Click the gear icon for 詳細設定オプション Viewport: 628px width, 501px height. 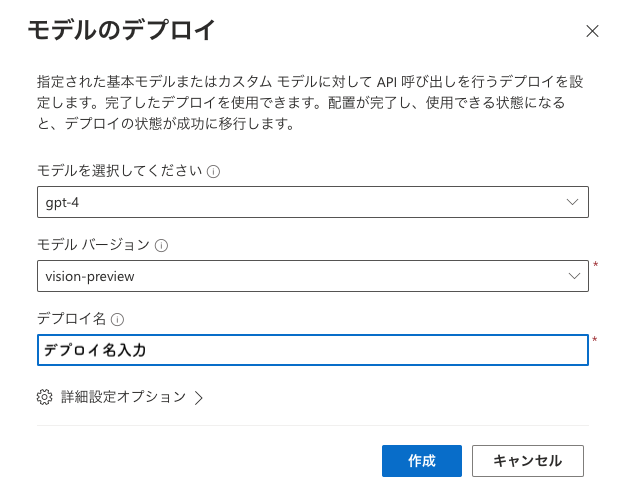44,397
